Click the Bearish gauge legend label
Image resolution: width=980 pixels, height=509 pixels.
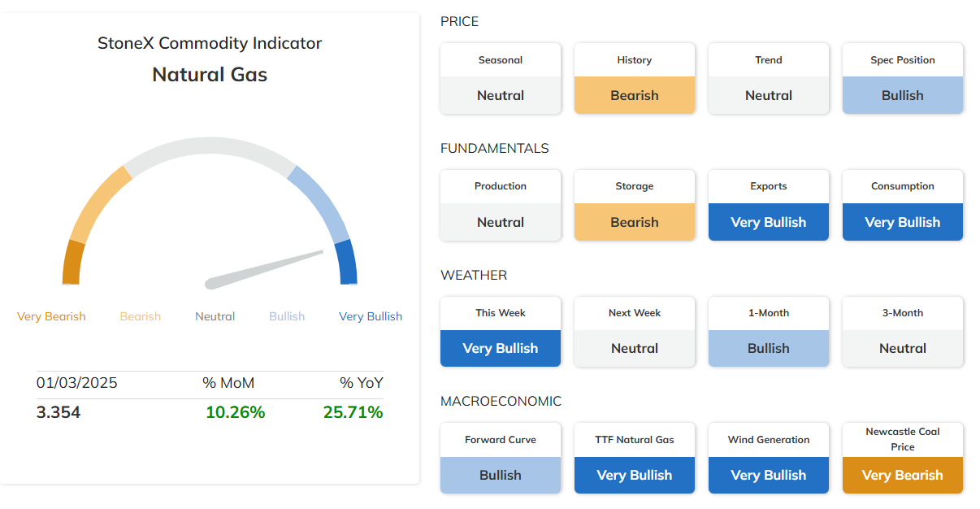click(x=141, y=316)
